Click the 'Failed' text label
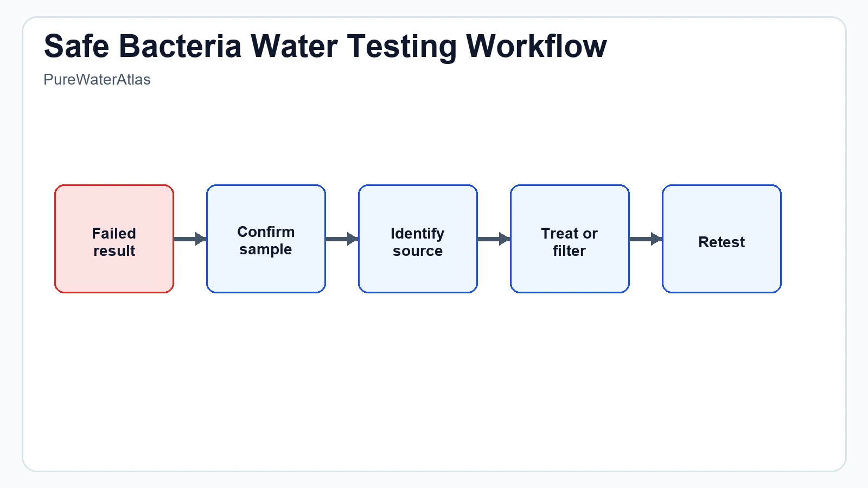The image size is (868, 488). 114,233
